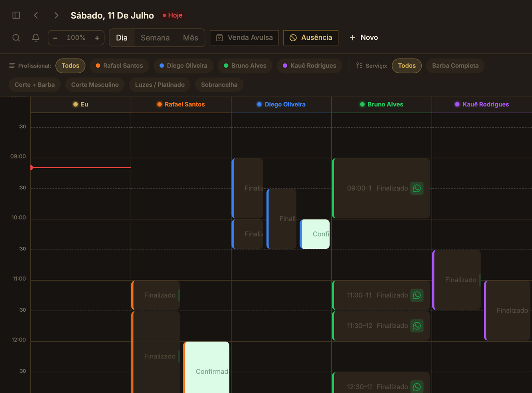The image size is (532, 393).
Task: Decrease zoom with minus button
Action: [x=55, y=38]
